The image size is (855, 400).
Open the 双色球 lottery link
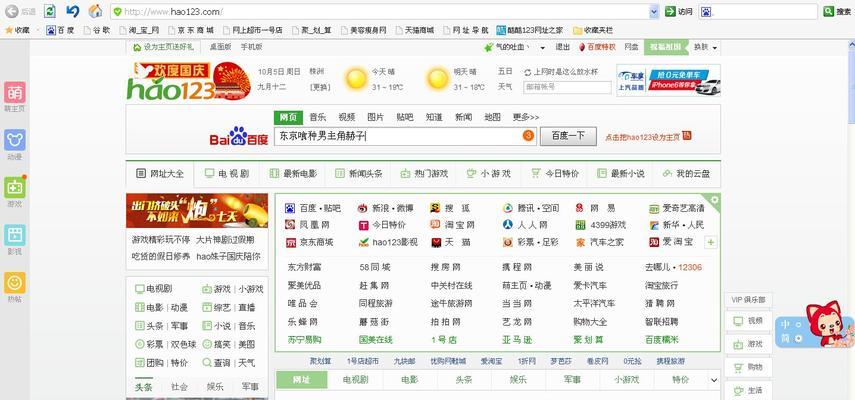click(183, 344)
